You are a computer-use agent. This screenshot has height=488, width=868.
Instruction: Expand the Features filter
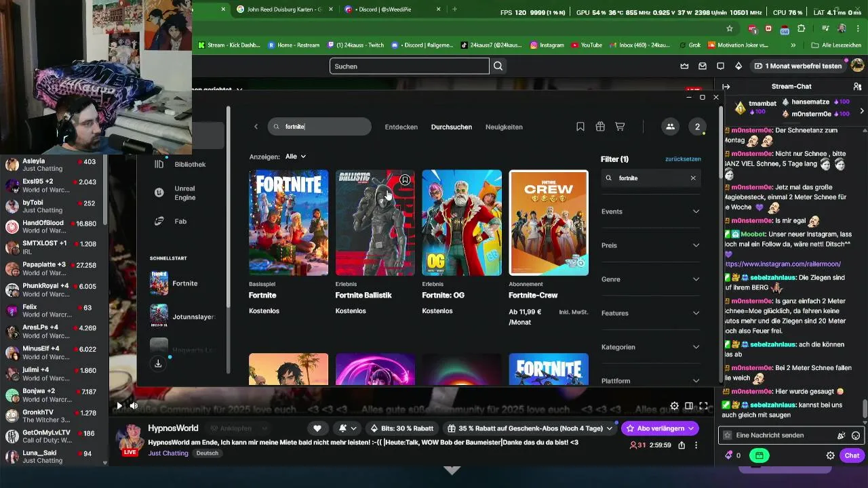click(651, 313)
